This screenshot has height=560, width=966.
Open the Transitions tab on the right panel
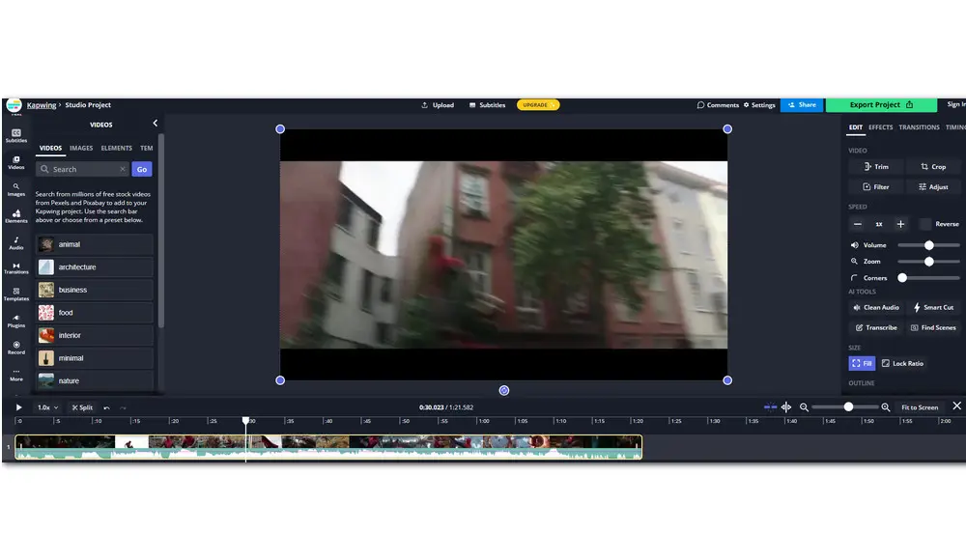[919, 126]
